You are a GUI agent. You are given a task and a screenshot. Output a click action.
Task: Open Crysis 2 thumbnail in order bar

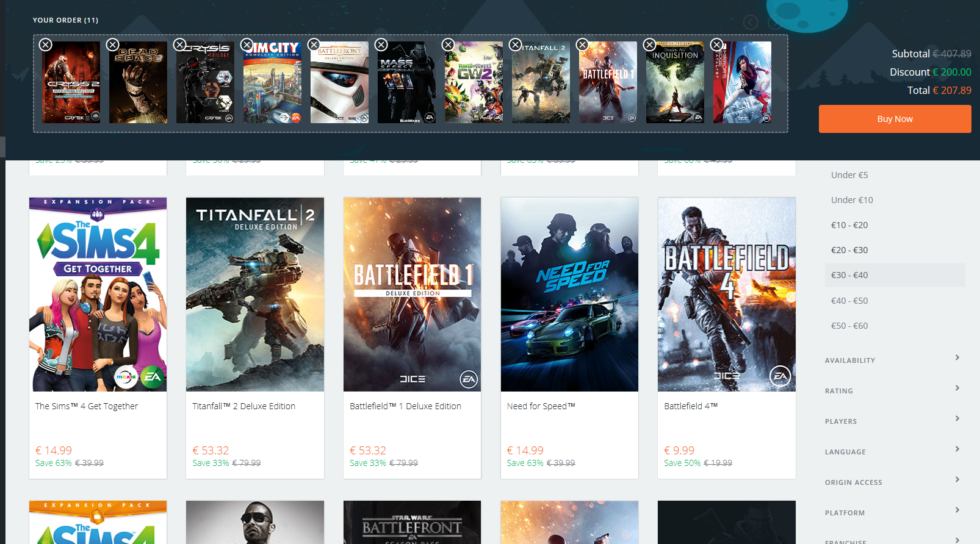[x=71, y=82]
